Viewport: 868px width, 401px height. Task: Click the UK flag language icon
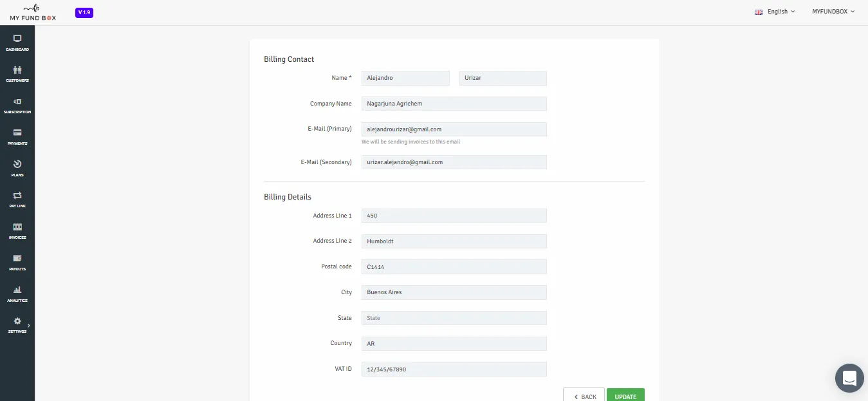(x=759, y=12)
